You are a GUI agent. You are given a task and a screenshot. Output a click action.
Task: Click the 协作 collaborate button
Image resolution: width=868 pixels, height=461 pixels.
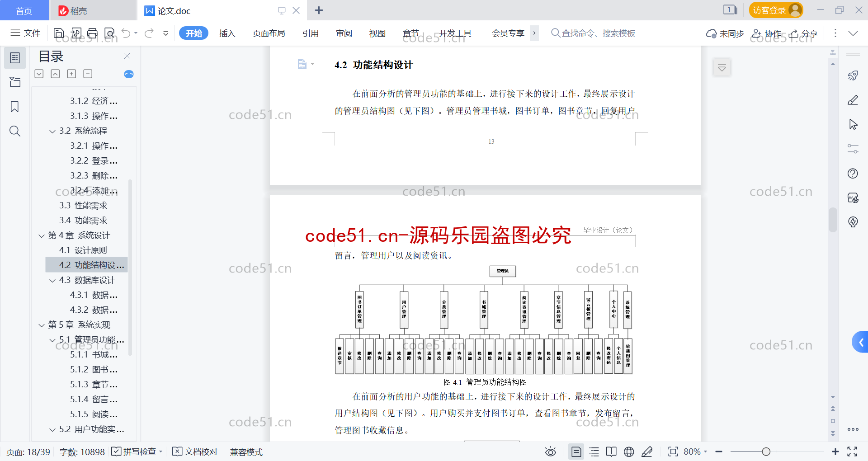767,33
